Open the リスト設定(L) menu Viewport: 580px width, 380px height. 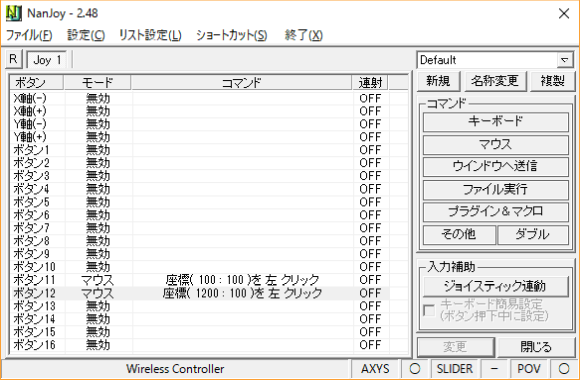click(150, 36)
